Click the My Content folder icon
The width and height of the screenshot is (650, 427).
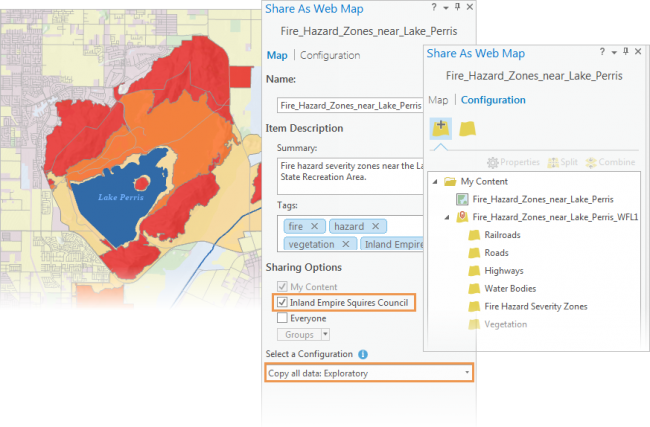coord(450,181)
